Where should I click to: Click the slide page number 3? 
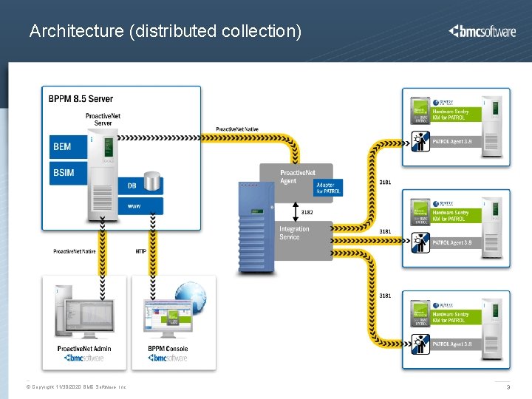(x=508, y=387)
